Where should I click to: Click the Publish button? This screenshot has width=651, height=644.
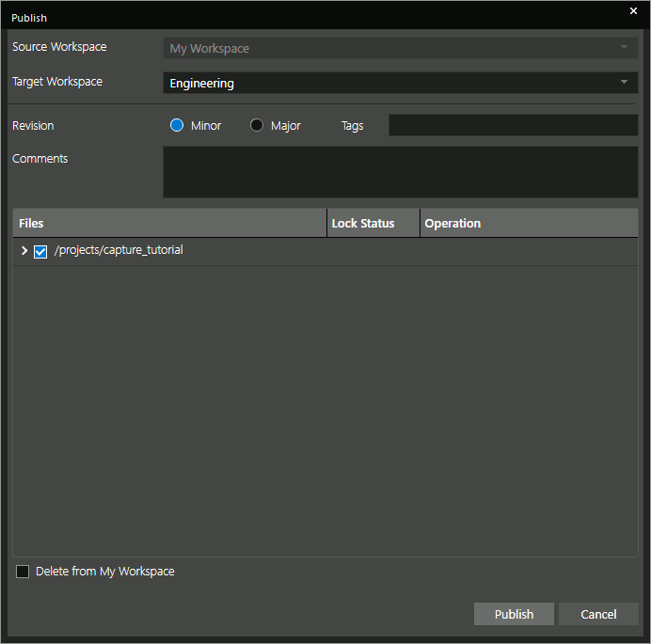[514, 614]
